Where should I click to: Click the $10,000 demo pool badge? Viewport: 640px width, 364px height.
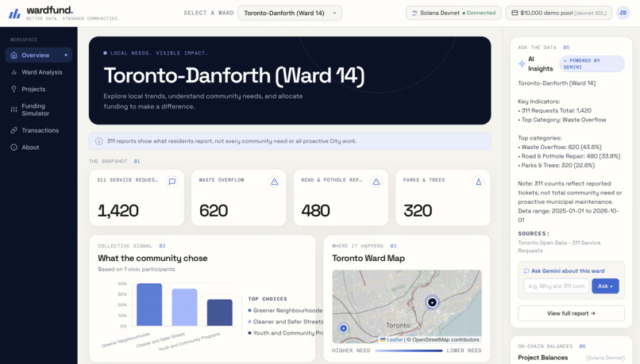(559, 13)
